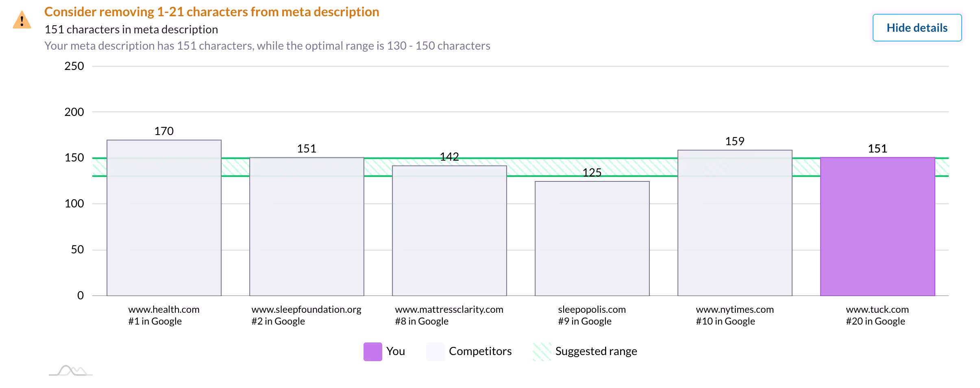Image resolution: width=980 pixels, height=388 pixels.
Task: Click the Hide details button
Action: (917, 28)
